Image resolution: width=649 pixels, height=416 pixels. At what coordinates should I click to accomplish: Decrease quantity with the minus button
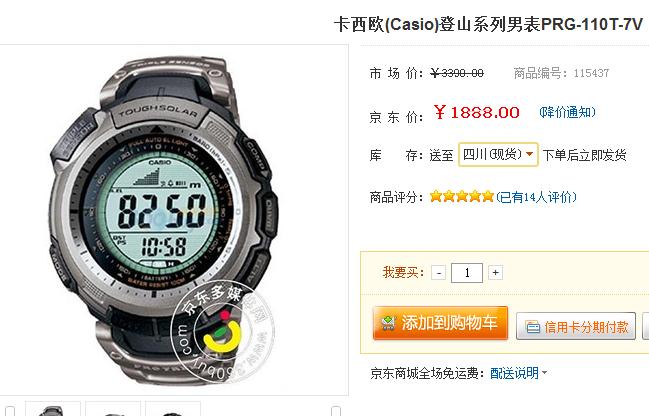(x=439, y=273)
